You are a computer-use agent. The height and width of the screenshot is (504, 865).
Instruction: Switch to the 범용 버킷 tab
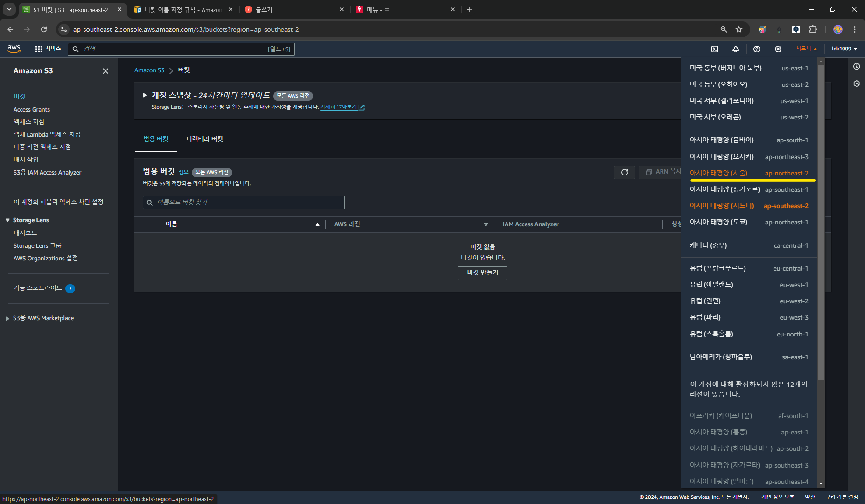156,139
